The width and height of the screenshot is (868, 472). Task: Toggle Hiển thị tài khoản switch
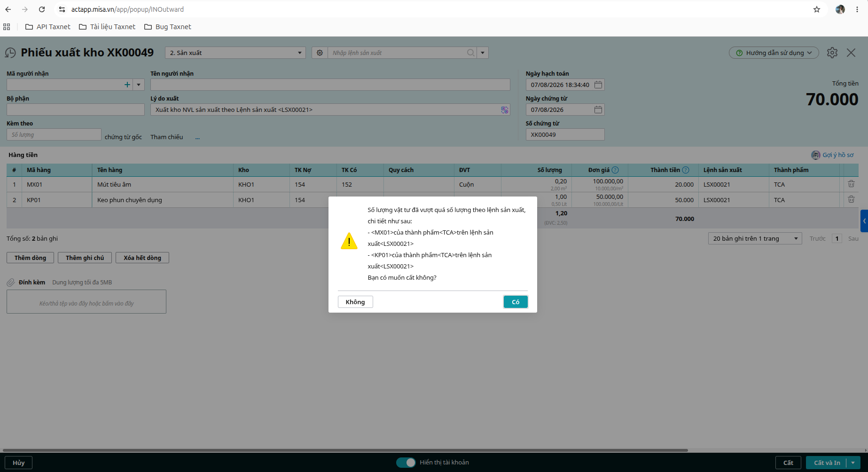(406, 463)
